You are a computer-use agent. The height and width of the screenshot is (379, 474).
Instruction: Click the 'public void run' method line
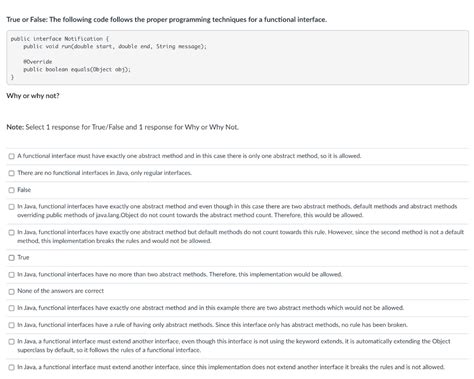click(x=115, y=46)
